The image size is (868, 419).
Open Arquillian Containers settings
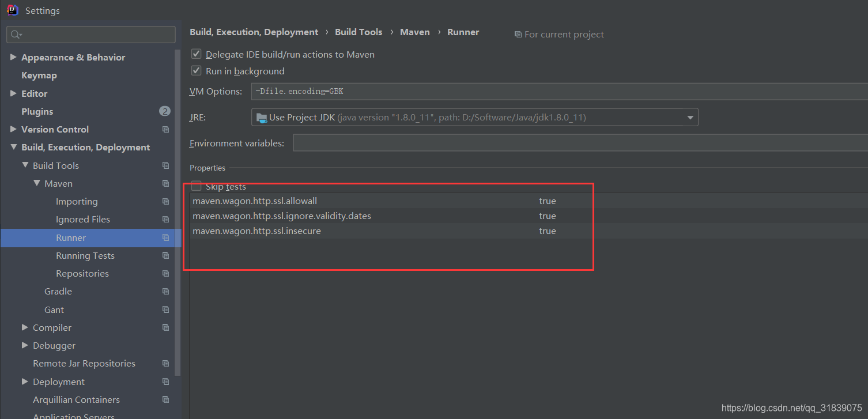point(76,399)
